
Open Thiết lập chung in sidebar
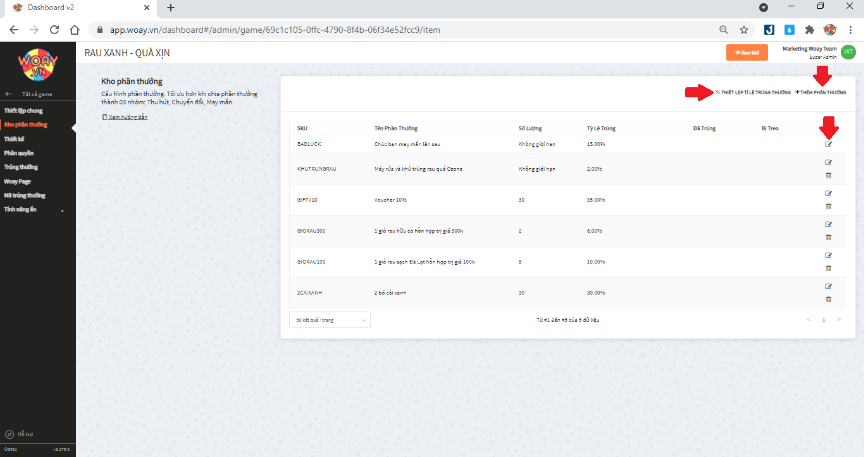click(23, 111)
